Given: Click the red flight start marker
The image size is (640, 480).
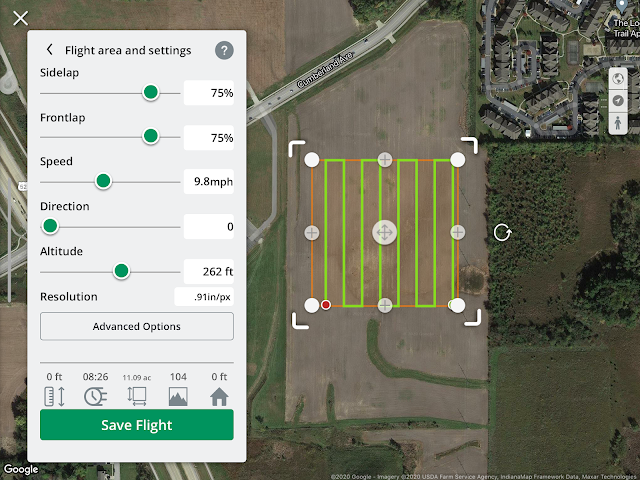Looking at the screenshot, I should tap(326, 305).
